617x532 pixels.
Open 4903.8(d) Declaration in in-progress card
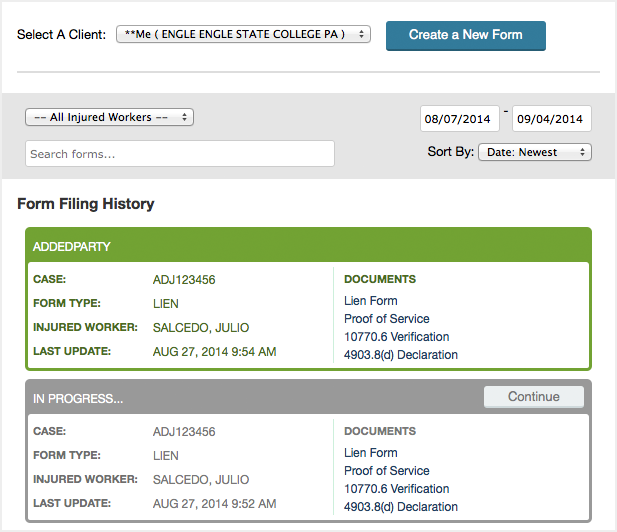click(401, 507)
